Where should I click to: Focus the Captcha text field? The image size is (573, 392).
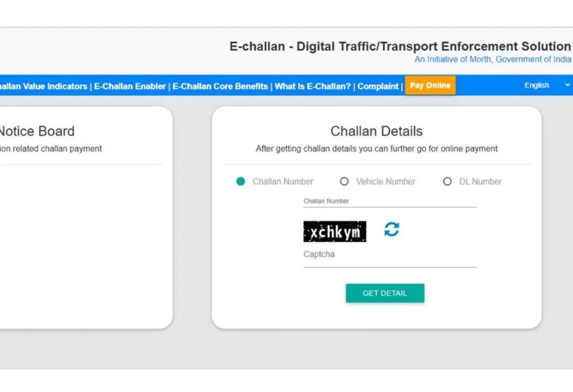tap(390, 257)
